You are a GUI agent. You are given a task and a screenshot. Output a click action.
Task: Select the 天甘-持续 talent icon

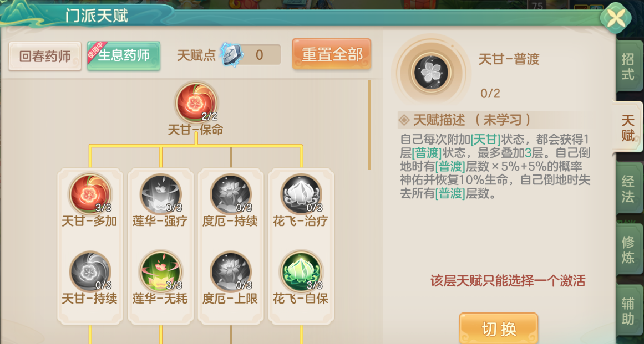point(90,271)
